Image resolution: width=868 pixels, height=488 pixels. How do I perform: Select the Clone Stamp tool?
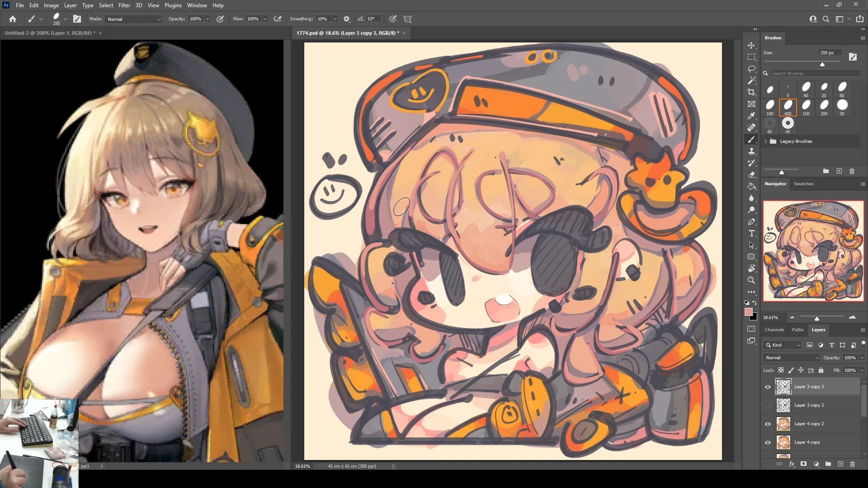point(751,151)
